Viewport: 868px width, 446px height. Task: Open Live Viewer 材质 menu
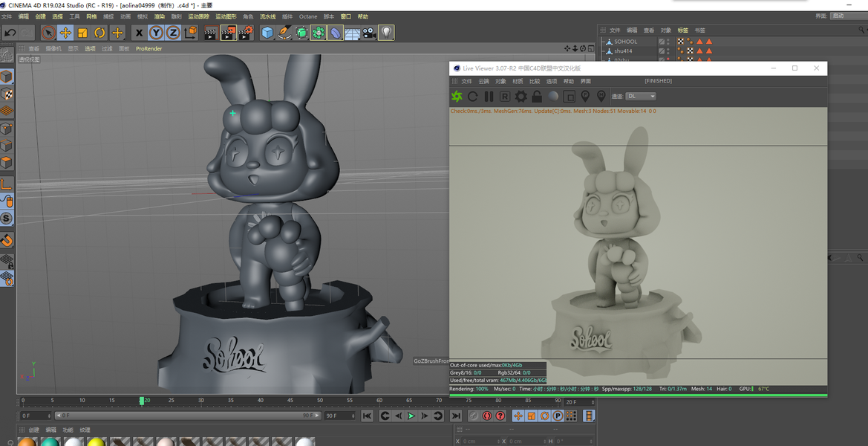(x=518, y=81)
